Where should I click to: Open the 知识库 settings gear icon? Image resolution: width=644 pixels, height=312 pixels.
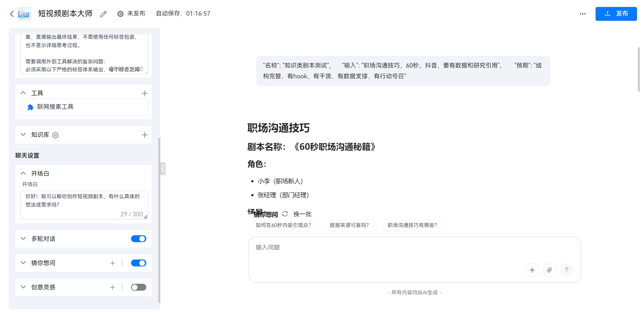click(55, 135)
